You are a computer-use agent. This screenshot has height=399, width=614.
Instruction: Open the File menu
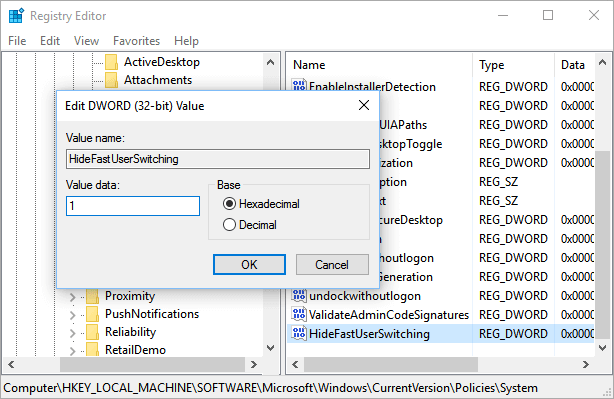17,41
